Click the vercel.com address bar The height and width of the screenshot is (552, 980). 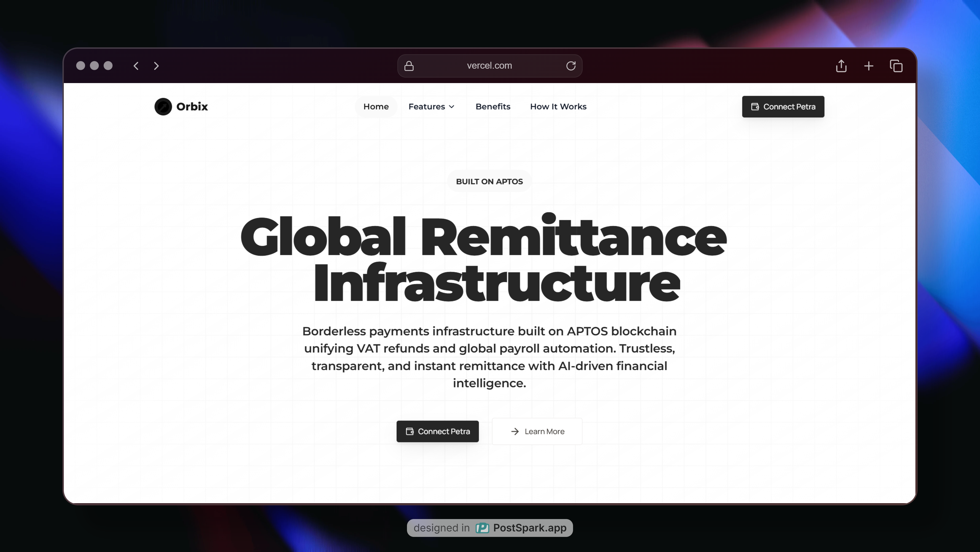(489, 66)
